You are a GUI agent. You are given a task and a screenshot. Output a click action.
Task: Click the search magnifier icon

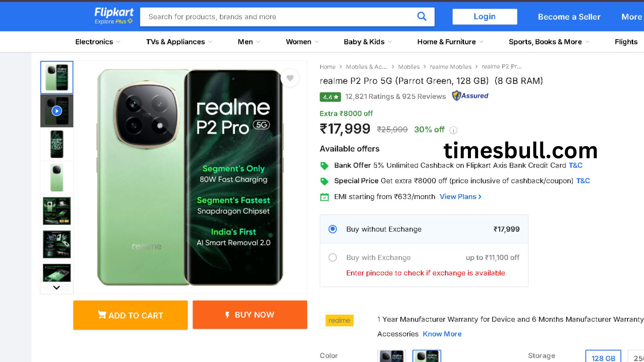tap(422, 16)
